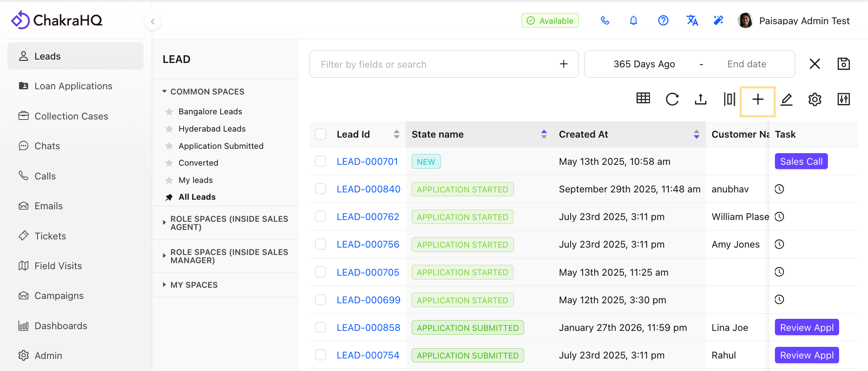Refresh the leads table
The image size is (868, 371).
[672, 100]
